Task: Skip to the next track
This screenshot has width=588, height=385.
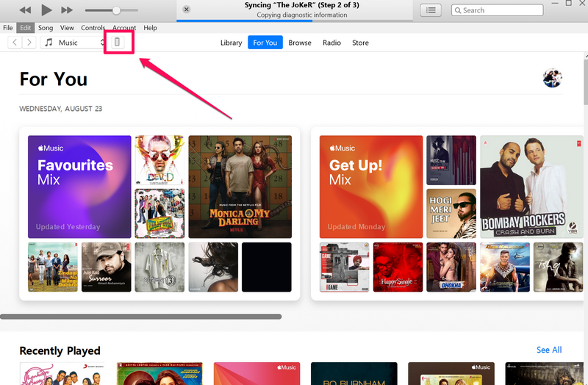Action: (67, 10)
